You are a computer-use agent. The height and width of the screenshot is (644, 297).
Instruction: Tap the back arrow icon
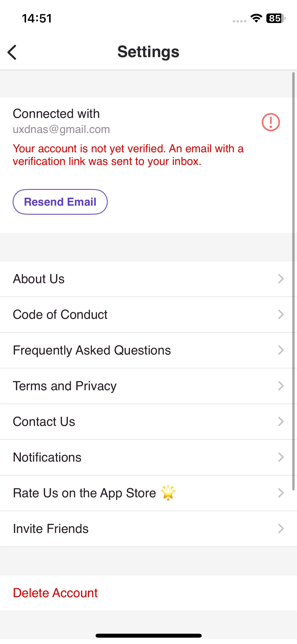coord(12,52)
